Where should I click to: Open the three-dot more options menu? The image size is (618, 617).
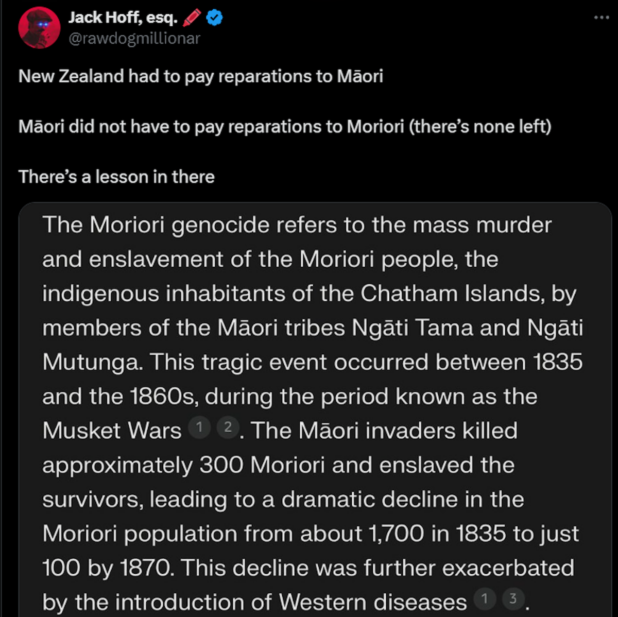coord(600,17)
